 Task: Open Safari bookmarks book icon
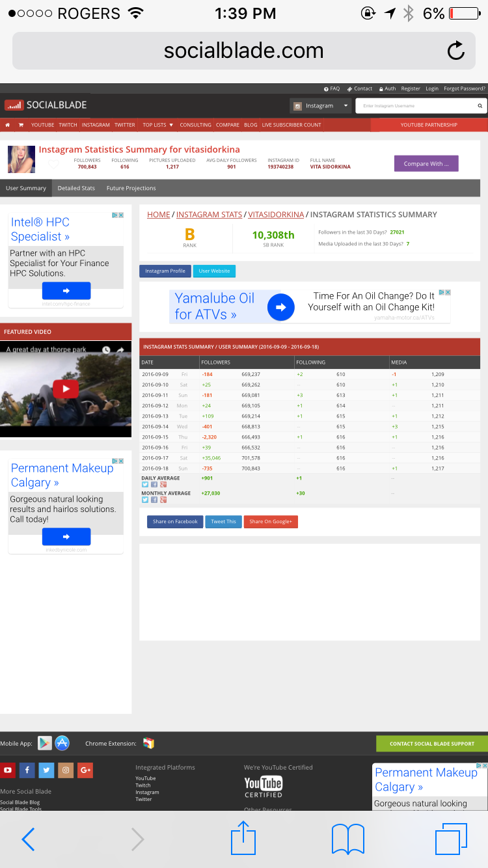pos(348,839)
